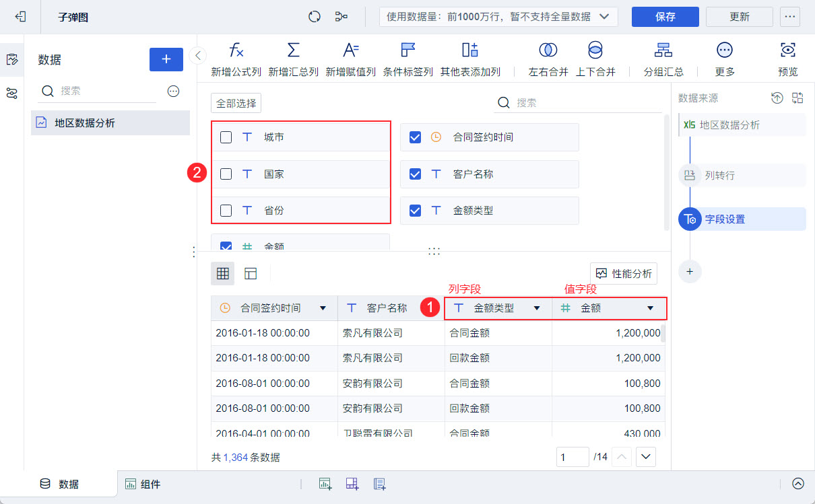Open the 更多 tools menu
This screenshot has width=815, height=504.
click(725, 60)
